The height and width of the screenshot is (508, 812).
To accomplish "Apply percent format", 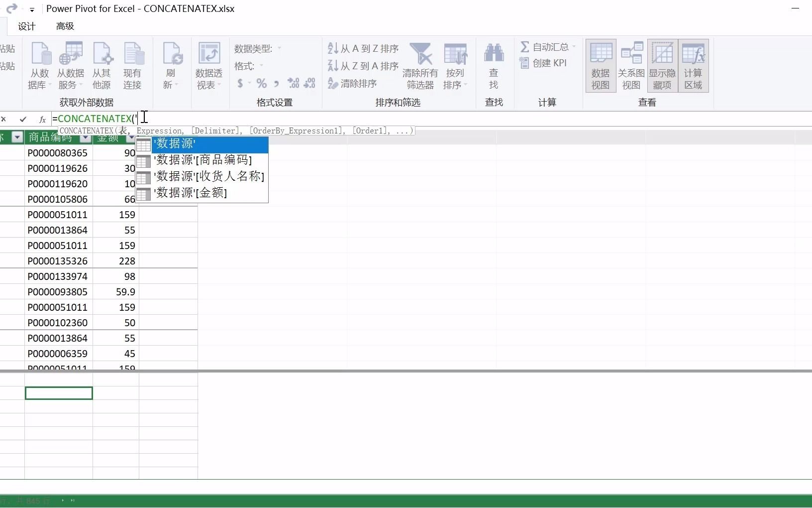I will pyautogui.click(x=262, y=83).
